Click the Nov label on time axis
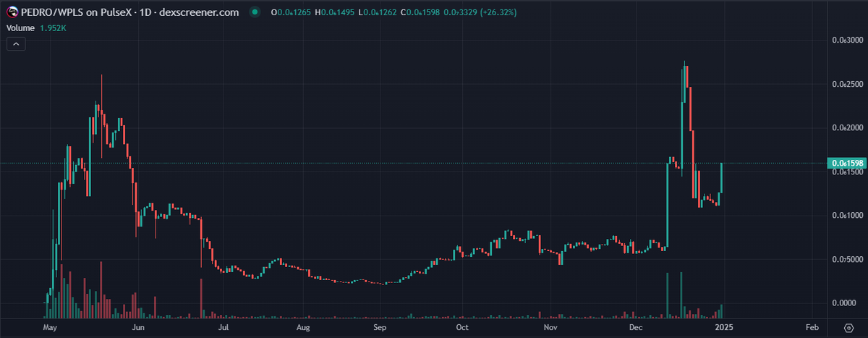Image resolution: width=868 pixels, height=338 pixels. (x=550, y=328)
